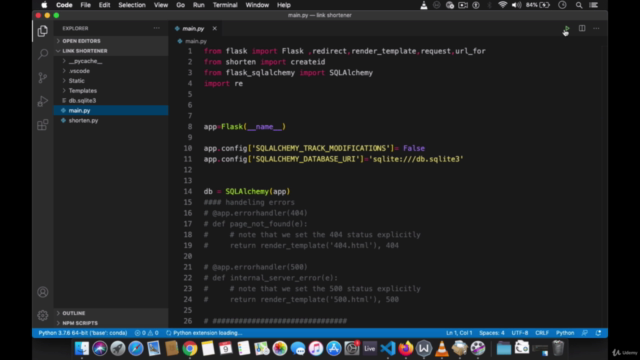
Task: Click Ln 1, Col 1 cursor position
Action: pos(459,333)
